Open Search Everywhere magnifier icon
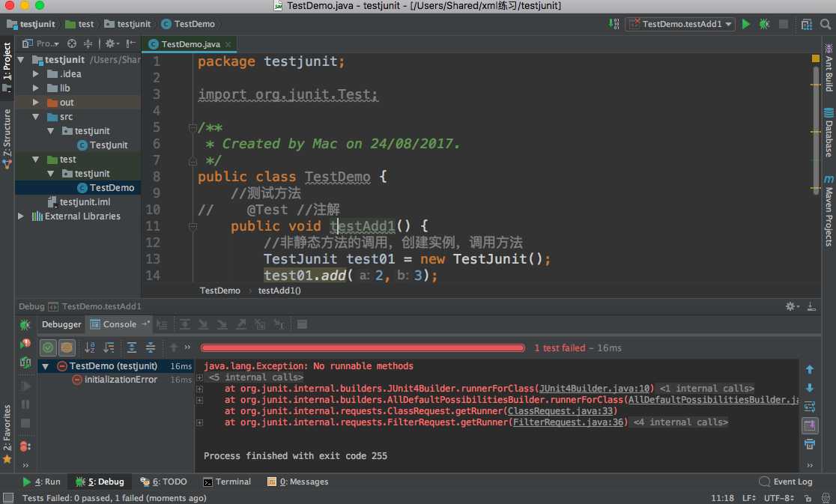The image size is (836, 504). (826, 24)
